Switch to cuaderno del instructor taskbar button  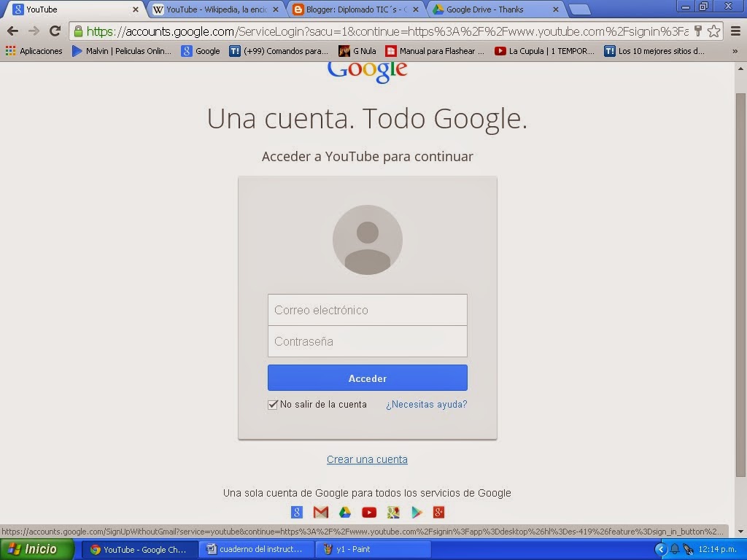pos(257,550)
